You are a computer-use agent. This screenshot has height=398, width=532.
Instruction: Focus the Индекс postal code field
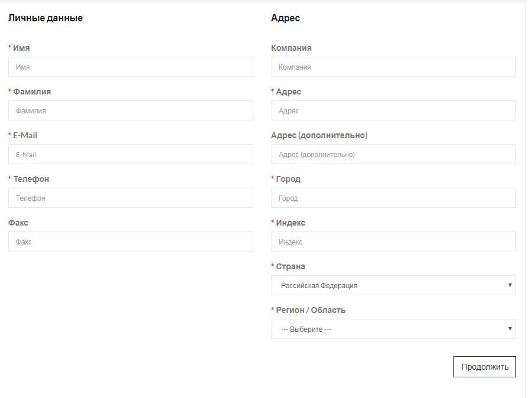pyautogui.click(x=393, y=242)
